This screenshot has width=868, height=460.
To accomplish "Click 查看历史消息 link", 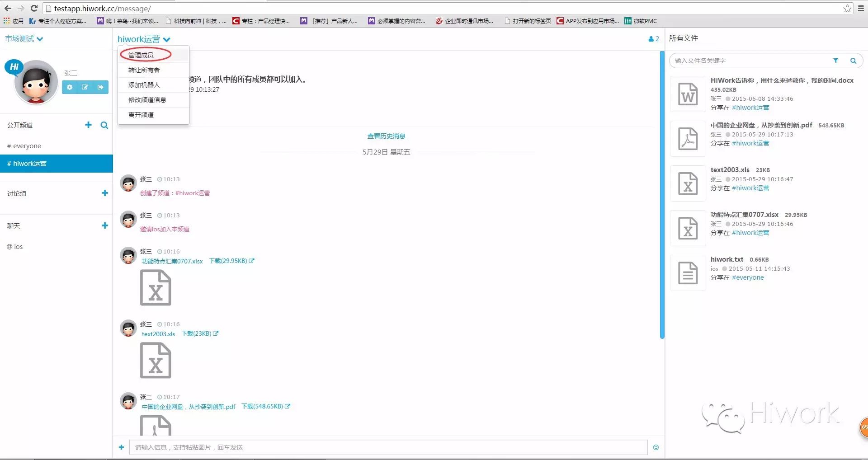I will coord(386,136).
